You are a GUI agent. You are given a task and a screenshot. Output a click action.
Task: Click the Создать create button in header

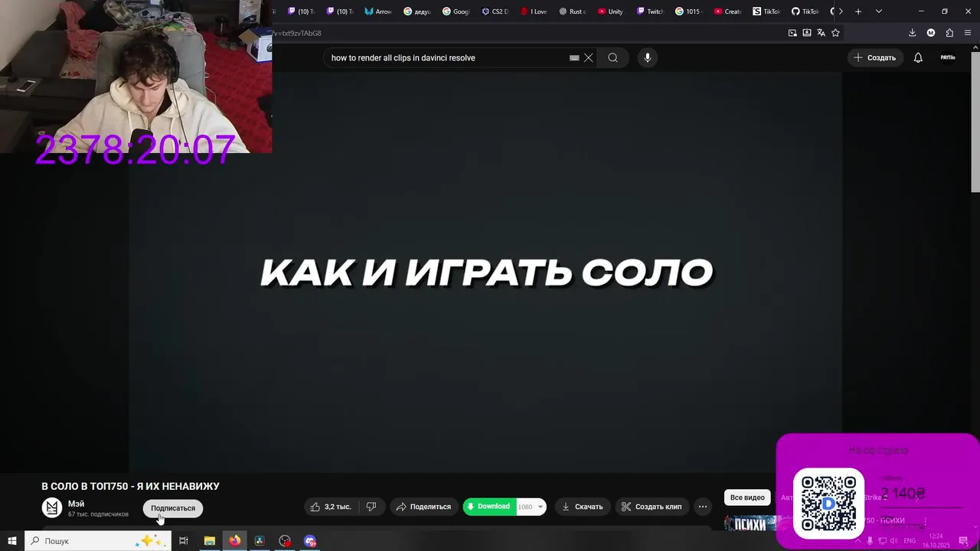874,58
